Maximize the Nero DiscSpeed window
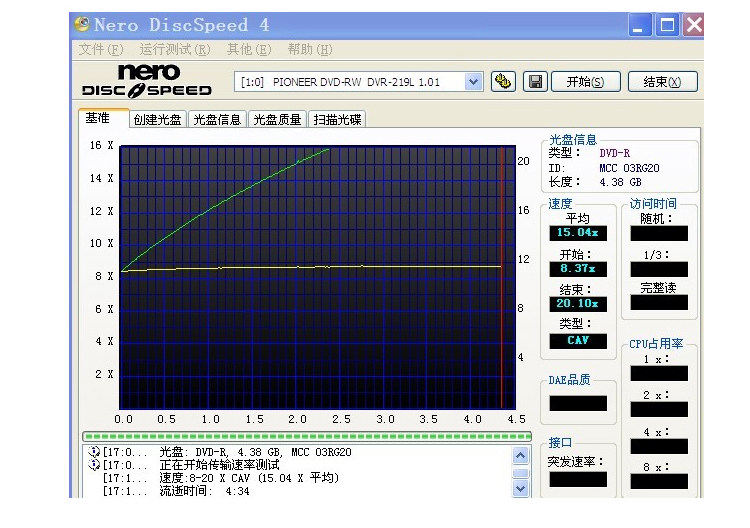The height and width of the screenshot is (528, 750). (667, 25)
